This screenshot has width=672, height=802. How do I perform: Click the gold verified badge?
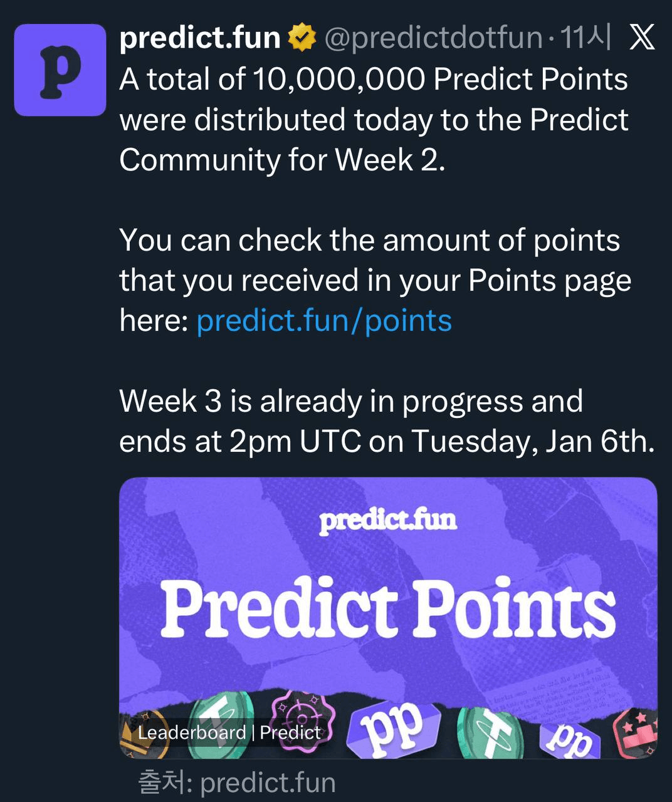coord(302,38)
